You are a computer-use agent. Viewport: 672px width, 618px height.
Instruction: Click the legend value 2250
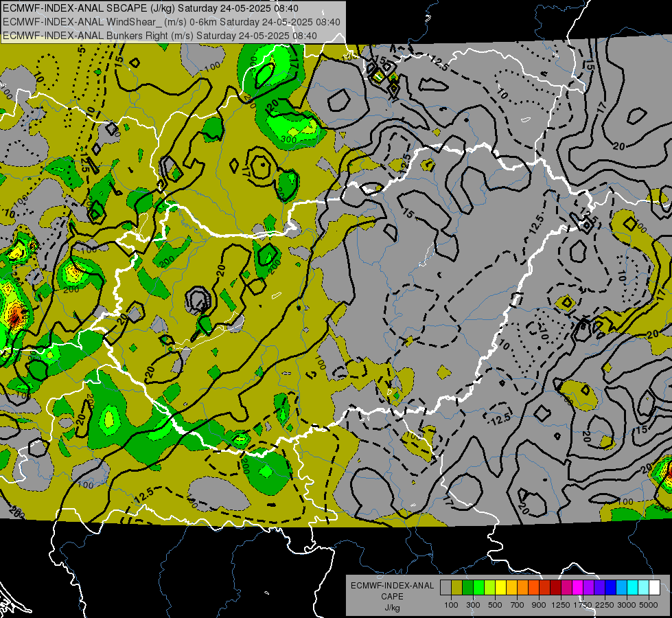(x=605, y=605)
